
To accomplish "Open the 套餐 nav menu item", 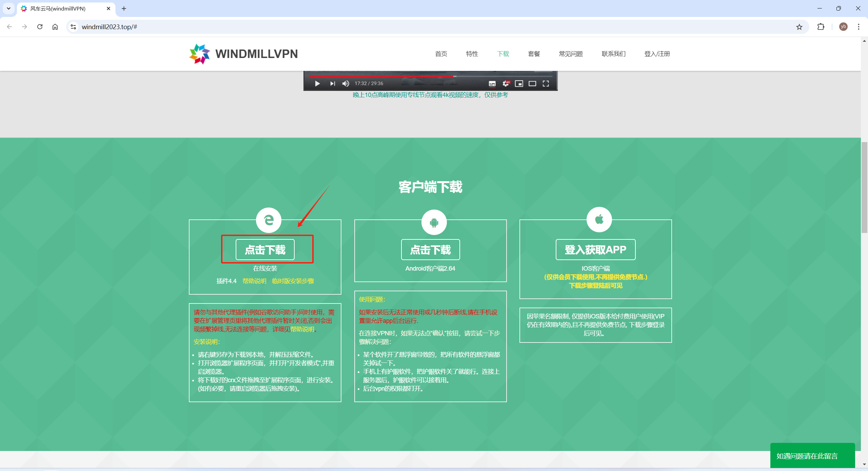I will tap(534, 54).
